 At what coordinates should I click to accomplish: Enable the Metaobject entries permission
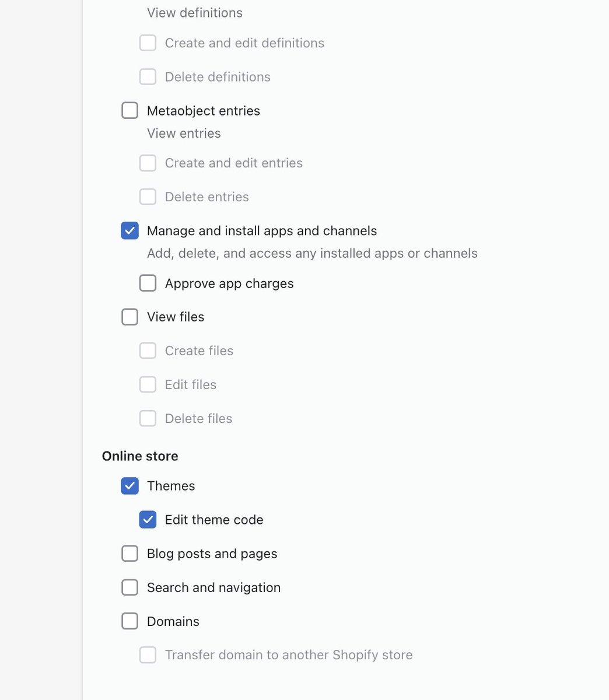[x=129, y=111]
